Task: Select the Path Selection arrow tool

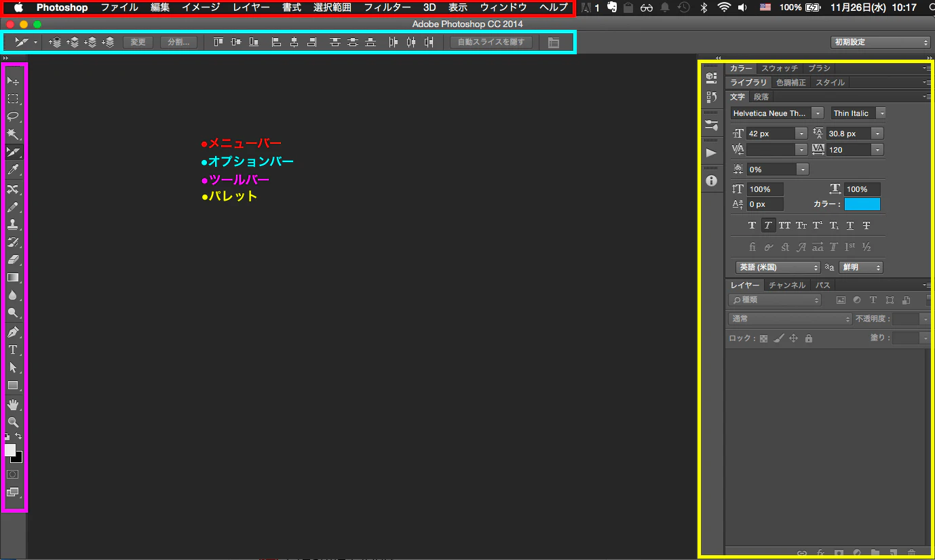Action: [13, 367]
